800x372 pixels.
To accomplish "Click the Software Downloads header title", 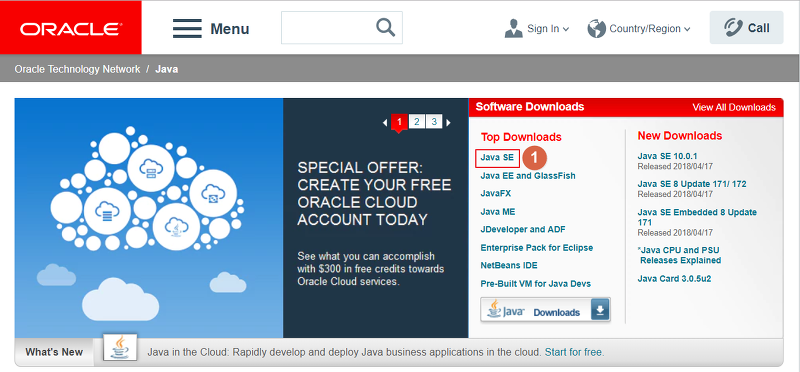I will pos(530,107).
